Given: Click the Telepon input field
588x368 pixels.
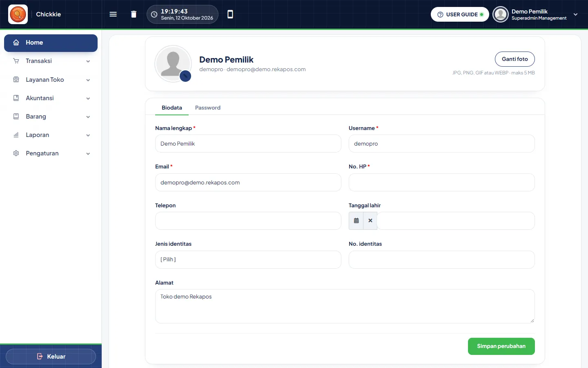Looking at the screenshot, I should pyautogui.click(x=248, y=221).
